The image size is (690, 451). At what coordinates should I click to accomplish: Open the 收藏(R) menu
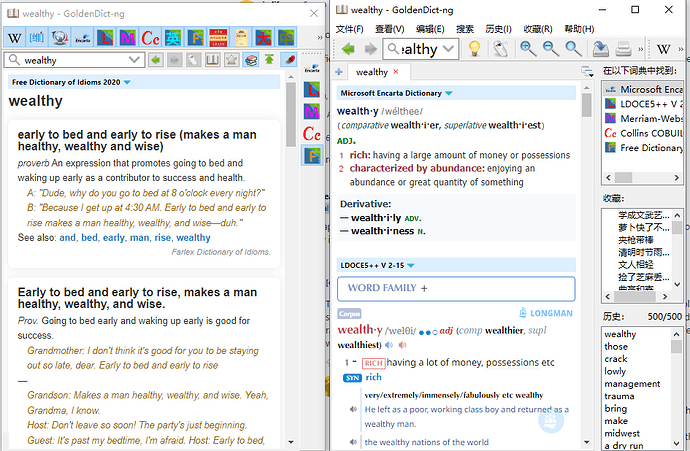tap(538, 29)
